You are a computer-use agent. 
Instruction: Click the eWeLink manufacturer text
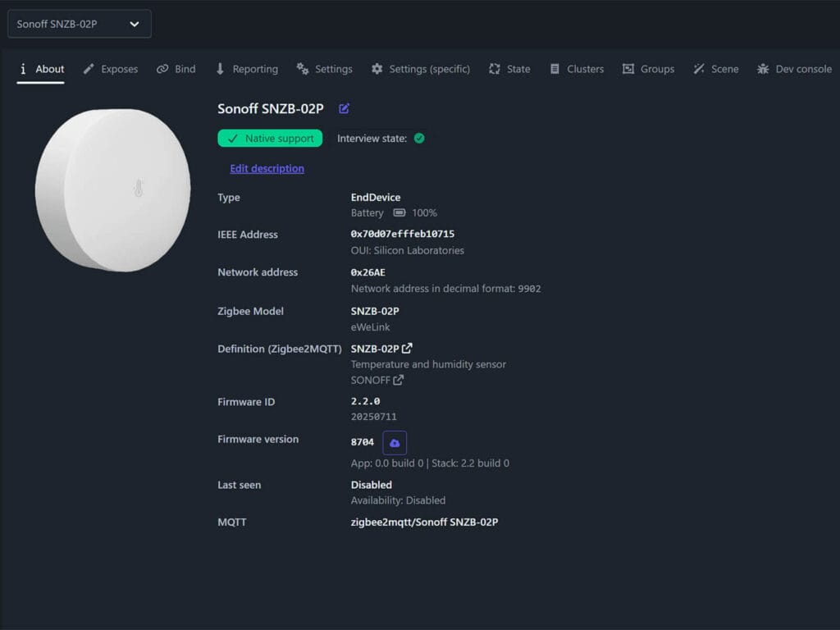pos(370,326)
